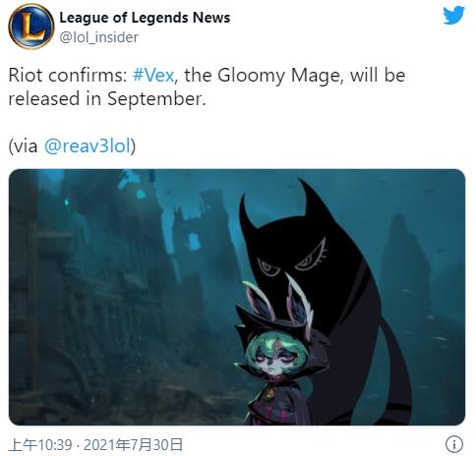Open the League of Legends News profile name
This screenshot has width=476, height=456.
pos(145,18)
